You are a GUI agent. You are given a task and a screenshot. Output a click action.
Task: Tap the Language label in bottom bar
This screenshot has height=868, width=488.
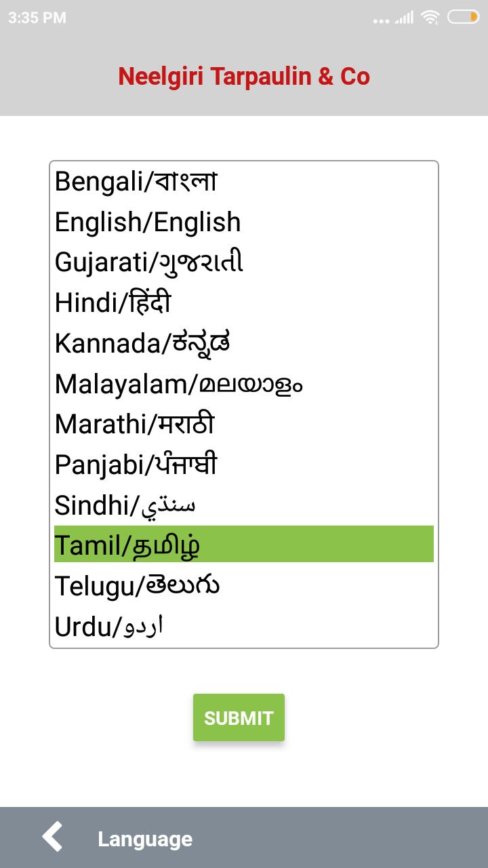pyautogui.click(x=145, y=839)
